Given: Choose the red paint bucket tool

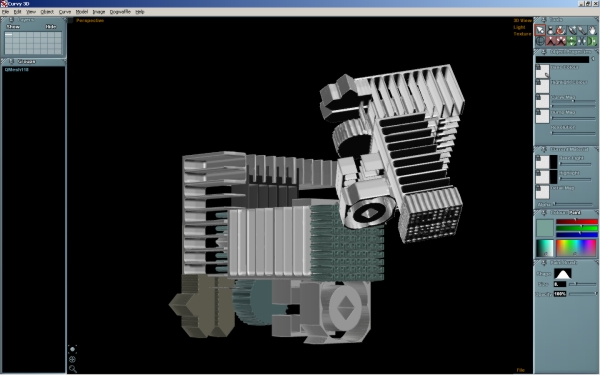Looking at the screenshot, I should pyautogui.click(x=561, y=30).
